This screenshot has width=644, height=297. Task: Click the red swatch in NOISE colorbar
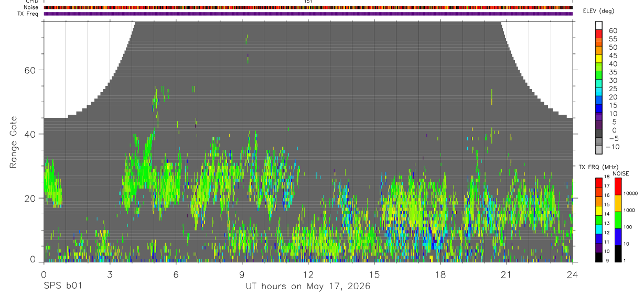(618, 186)
